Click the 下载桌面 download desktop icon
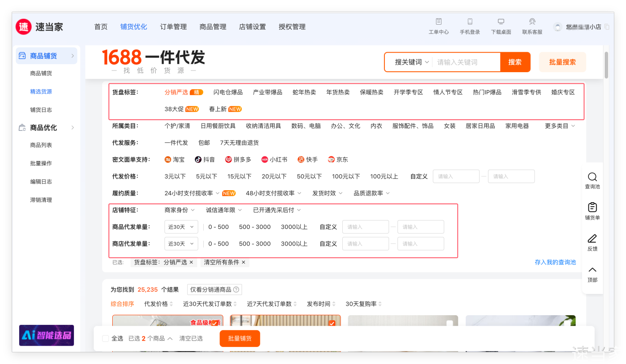626x364 pixels. [x=501, y=22]
